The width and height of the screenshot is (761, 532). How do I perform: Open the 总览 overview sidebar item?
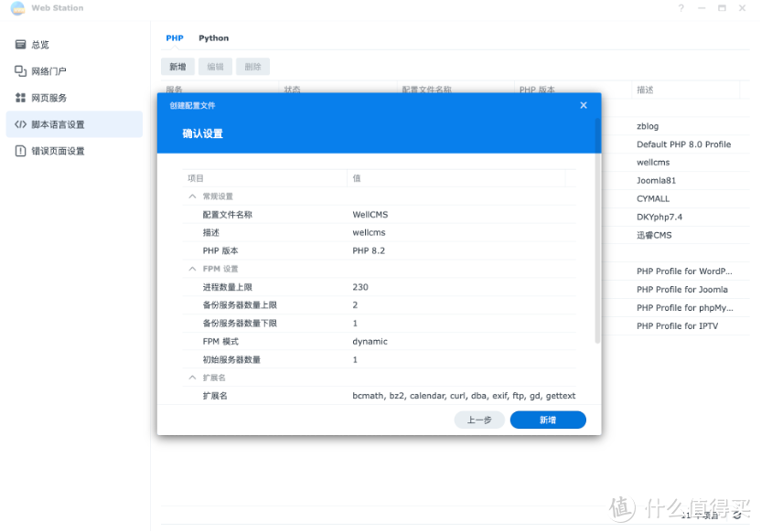tap(74, 45)
